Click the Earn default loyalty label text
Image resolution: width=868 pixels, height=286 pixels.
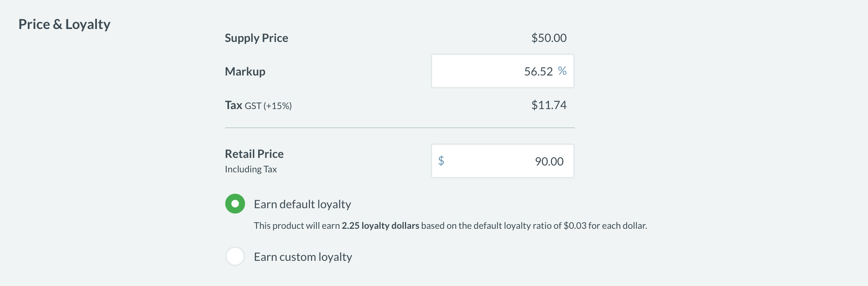tap(302, 204)
